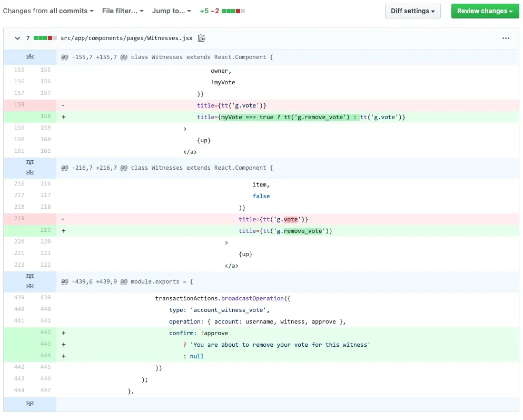Click the added line with myVote === true
Image resolution: width=523 pixels, height=420 pixels.
[x=301, y=117]
